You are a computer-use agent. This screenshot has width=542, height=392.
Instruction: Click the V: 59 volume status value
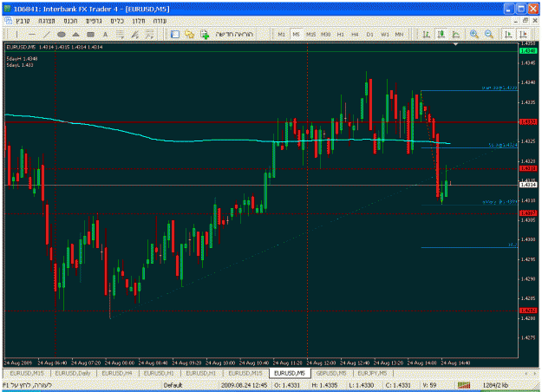pos(429,385)
